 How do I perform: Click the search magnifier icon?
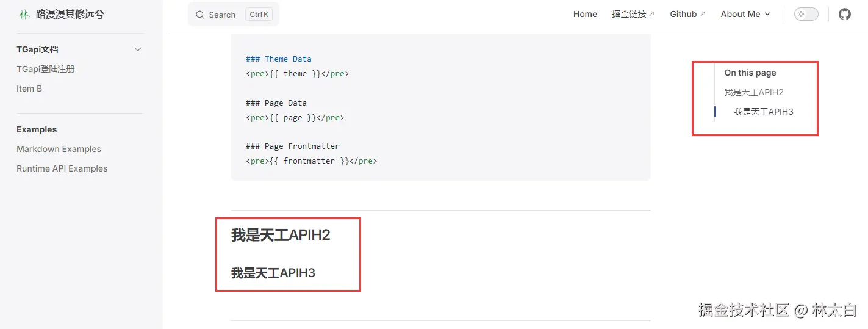(x=200, y=15)
